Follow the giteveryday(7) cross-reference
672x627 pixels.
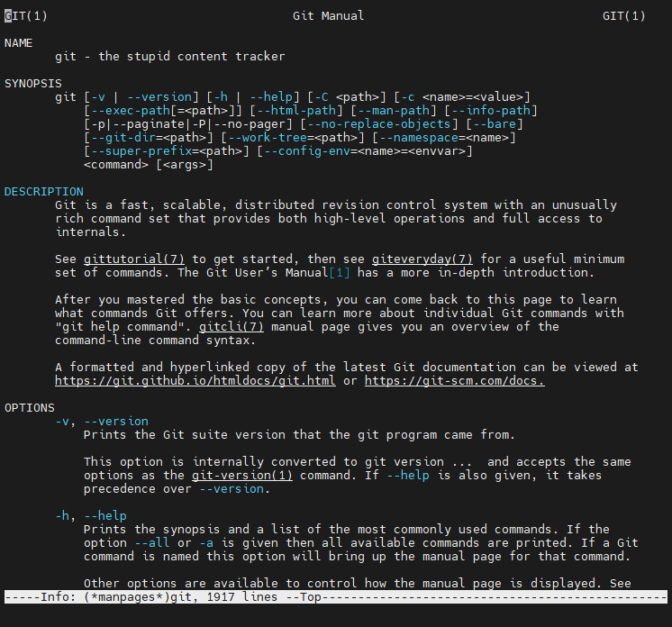(422, 259)
